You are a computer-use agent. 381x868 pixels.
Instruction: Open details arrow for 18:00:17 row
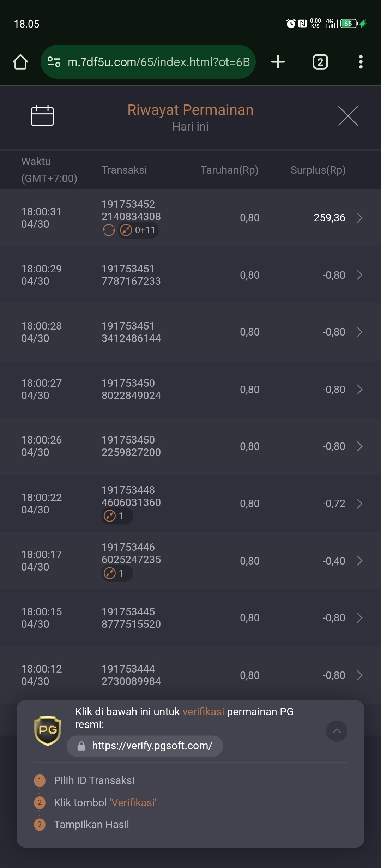click(359, 561)
